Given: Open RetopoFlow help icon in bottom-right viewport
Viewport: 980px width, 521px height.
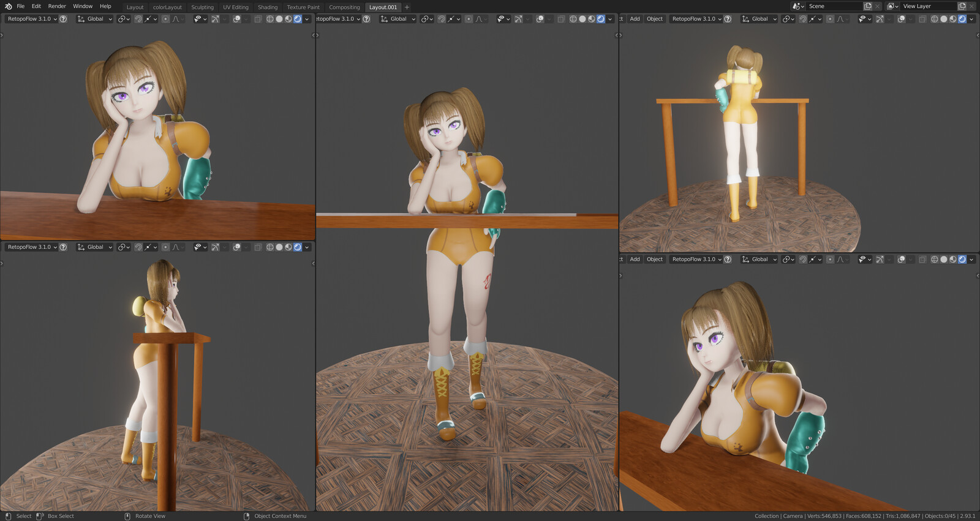Looking at the screenshot, I should coord(728,260).
